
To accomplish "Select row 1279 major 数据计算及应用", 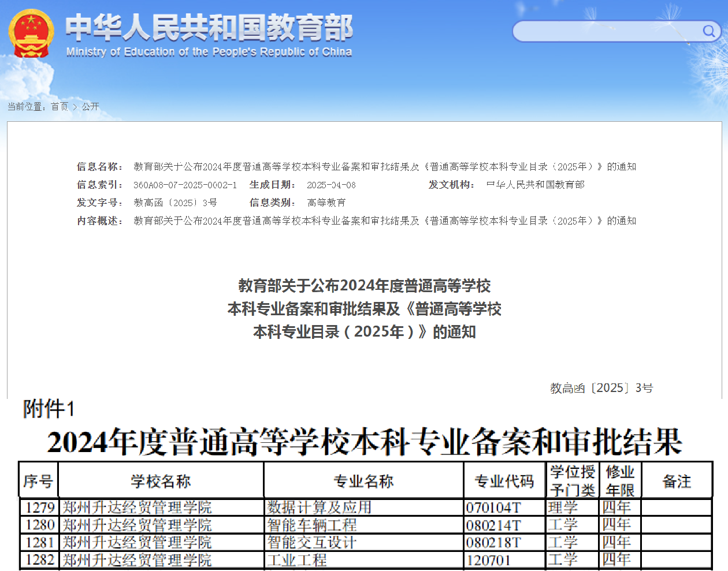I will click(x=319, y=507).
